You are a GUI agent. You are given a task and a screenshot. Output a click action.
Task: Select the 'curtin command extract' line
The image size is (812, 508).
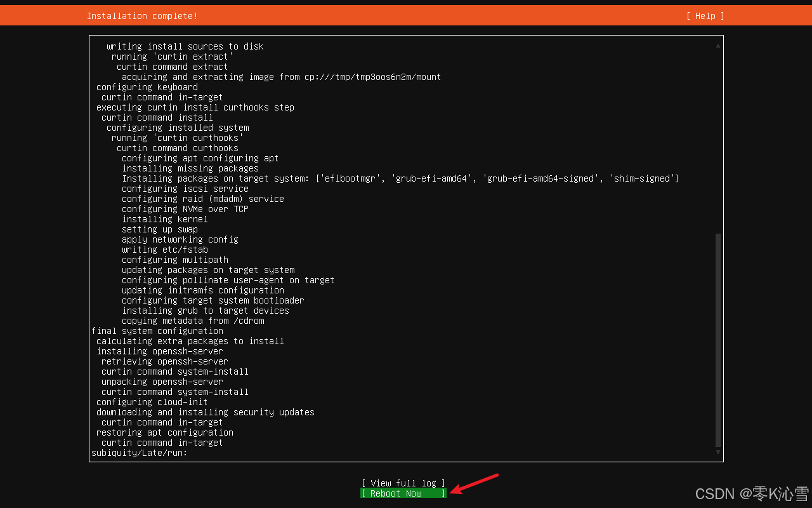173,67
